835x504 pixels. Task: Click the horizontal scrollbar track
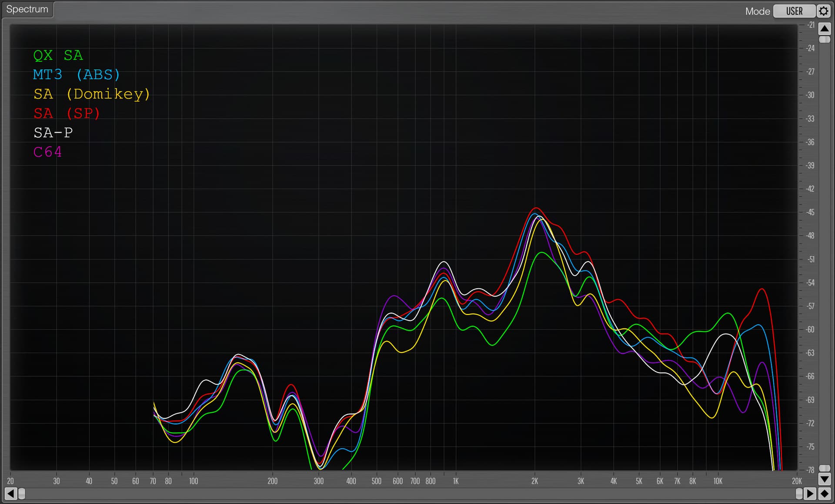tap(409, 494)
